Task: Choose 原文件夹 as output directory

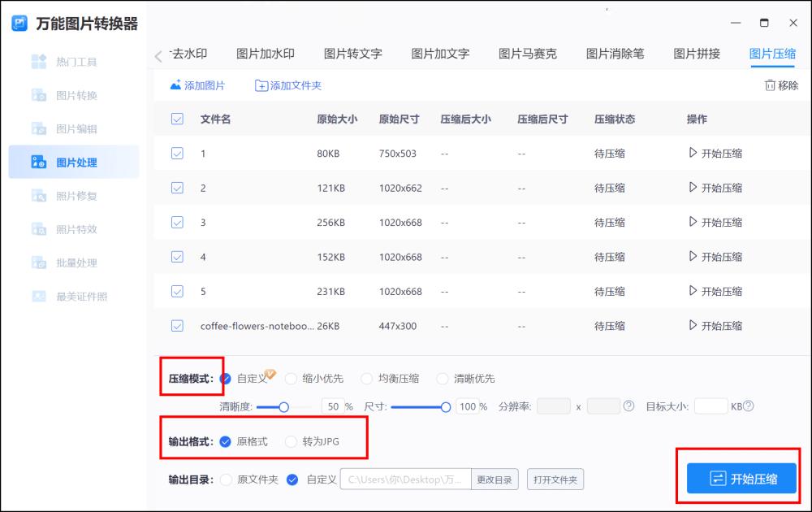Action: (228, 479)
